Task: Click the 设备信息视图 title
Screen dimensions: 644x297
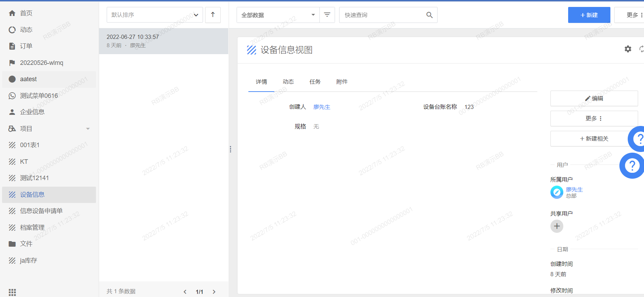Action: tap(286, 50)
